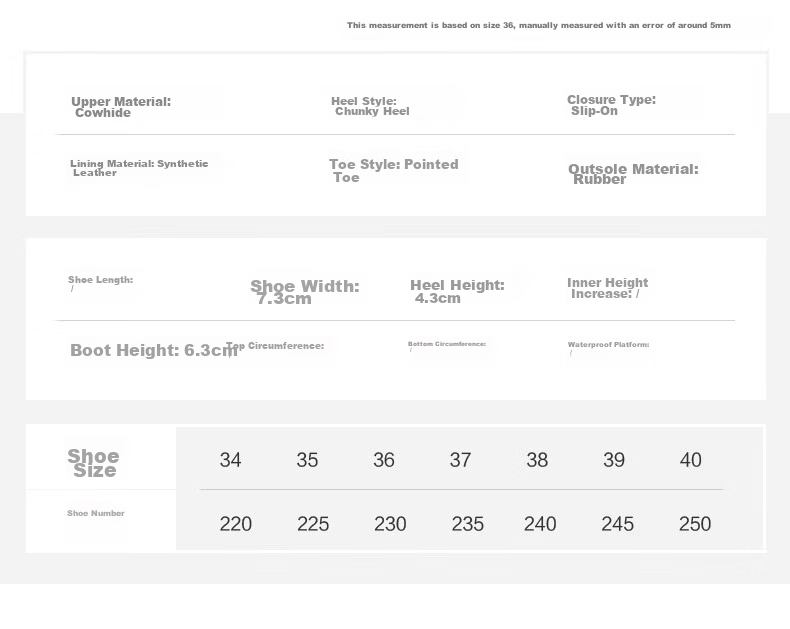
Task: Click the Shoe Size row header
Action: (x=94, y=463)
